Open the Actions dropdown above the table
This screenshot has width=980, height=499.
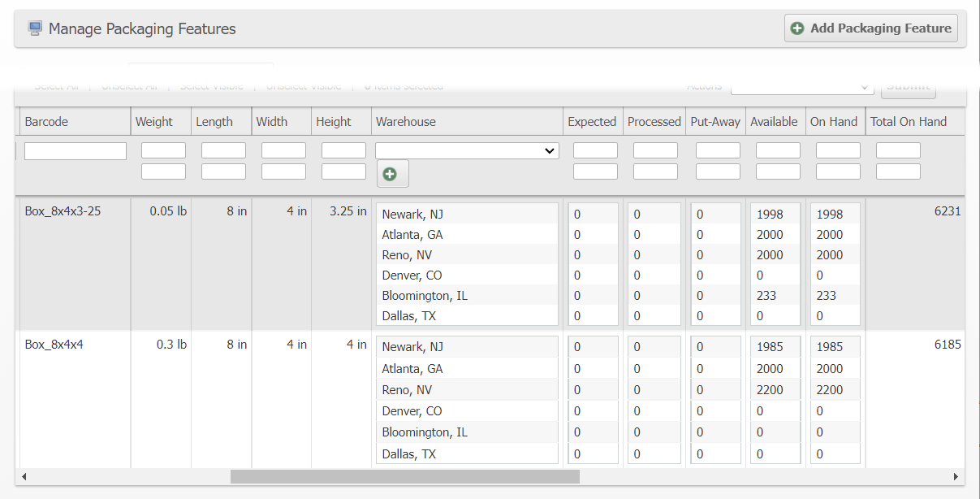[801, 86]
